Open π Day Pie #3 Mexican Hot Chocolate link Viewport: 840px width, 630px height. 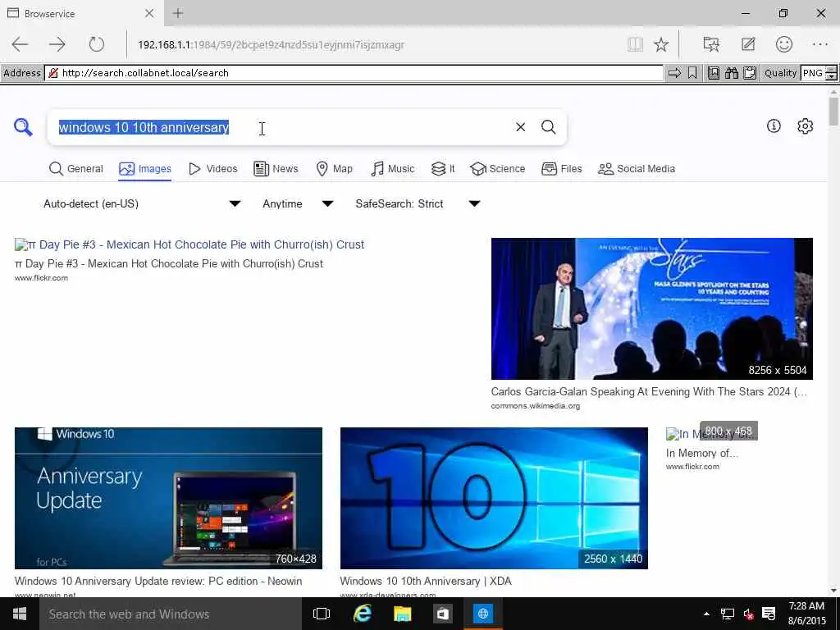pos(189,244)
